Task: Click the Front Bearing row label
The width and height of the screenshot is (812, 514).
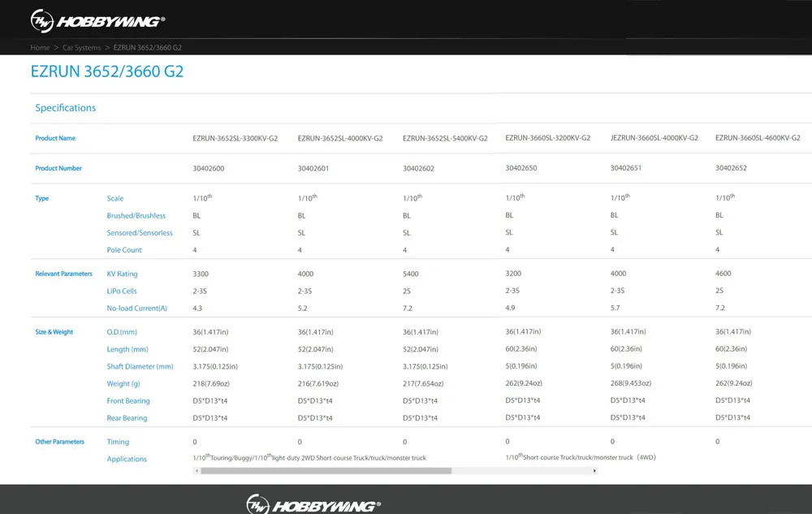Action: (128, 400)
